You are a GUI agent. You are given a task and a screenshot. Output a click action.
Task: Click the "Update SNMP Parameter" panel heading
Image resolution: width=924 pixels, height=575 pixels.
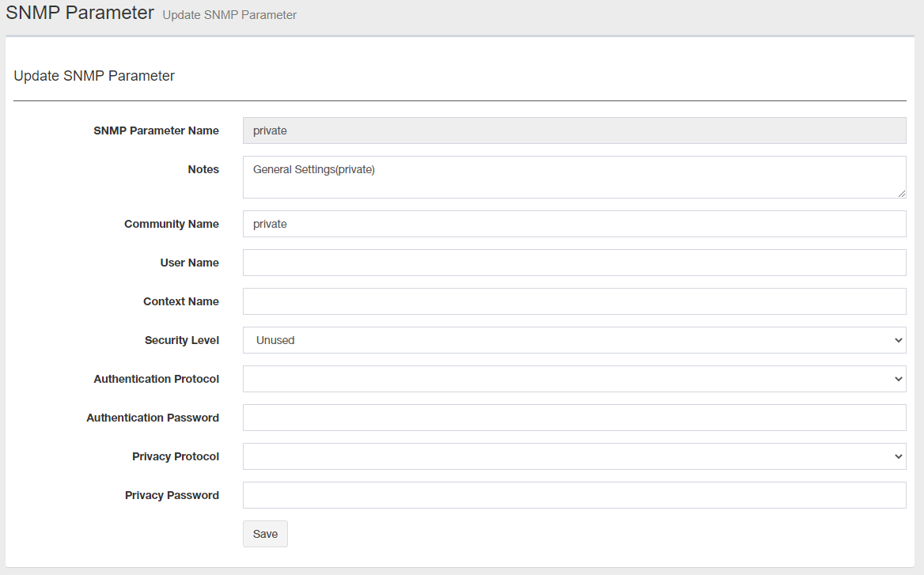tap(94, 76)
